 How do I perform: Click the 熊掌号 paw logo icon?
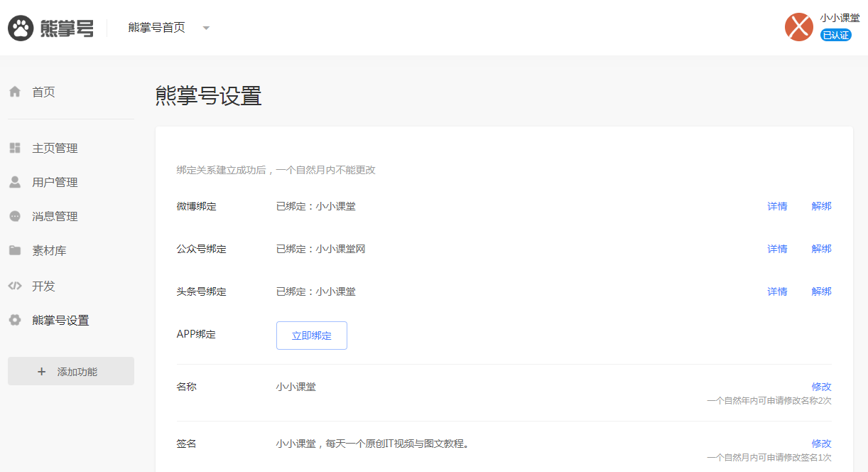click(21, 28)
